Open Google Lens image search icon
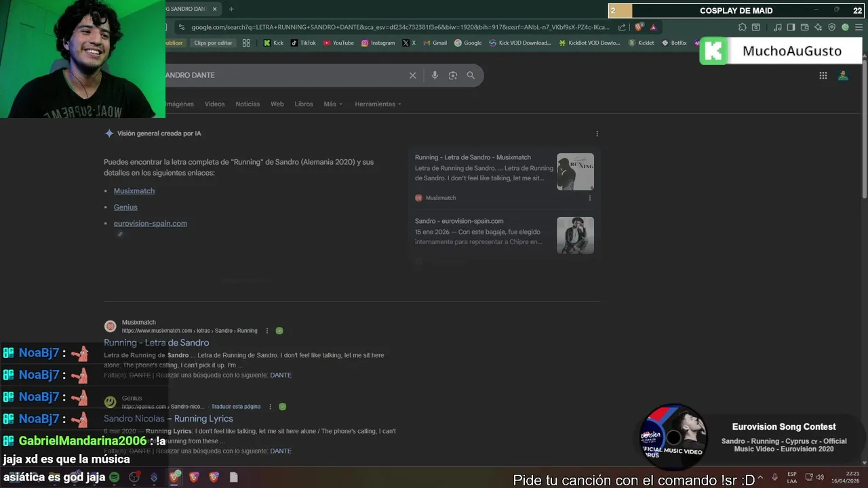 453,75
